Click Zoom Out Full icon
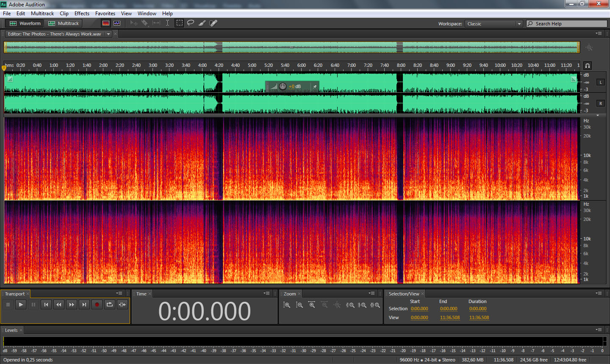The image size is (610, 364). click(337, 305)
